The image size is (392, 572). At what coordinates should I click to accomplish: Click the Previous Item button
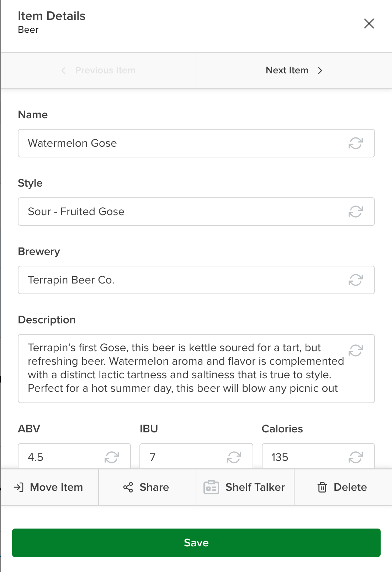(98, 71)
